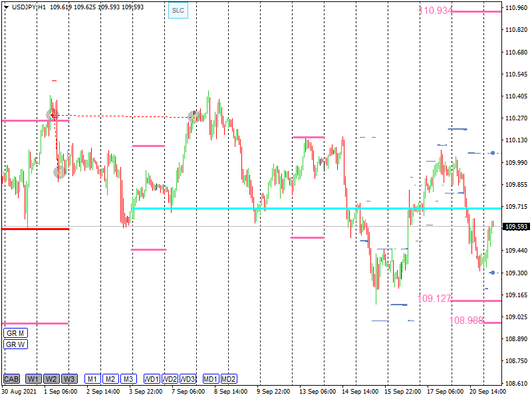
Task: Select the M1 button
Action: [92, 379]
